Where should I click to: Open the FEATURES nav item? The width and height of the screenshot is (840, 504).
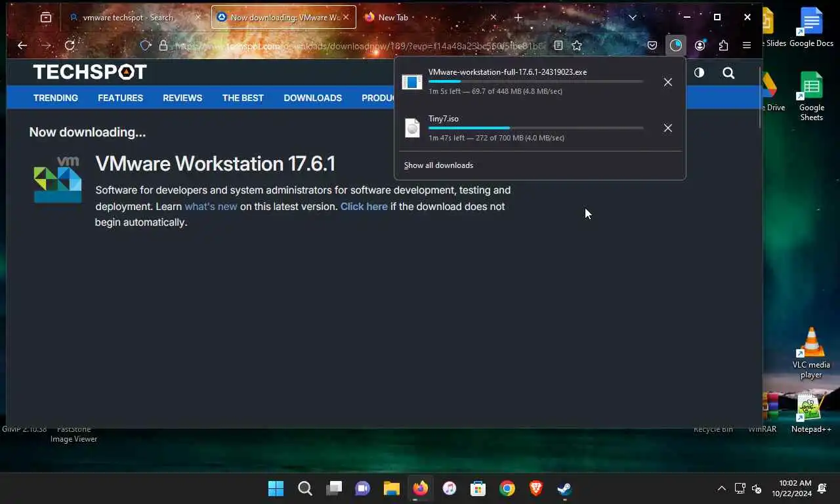pyautogui.click(x=120, y=98)
